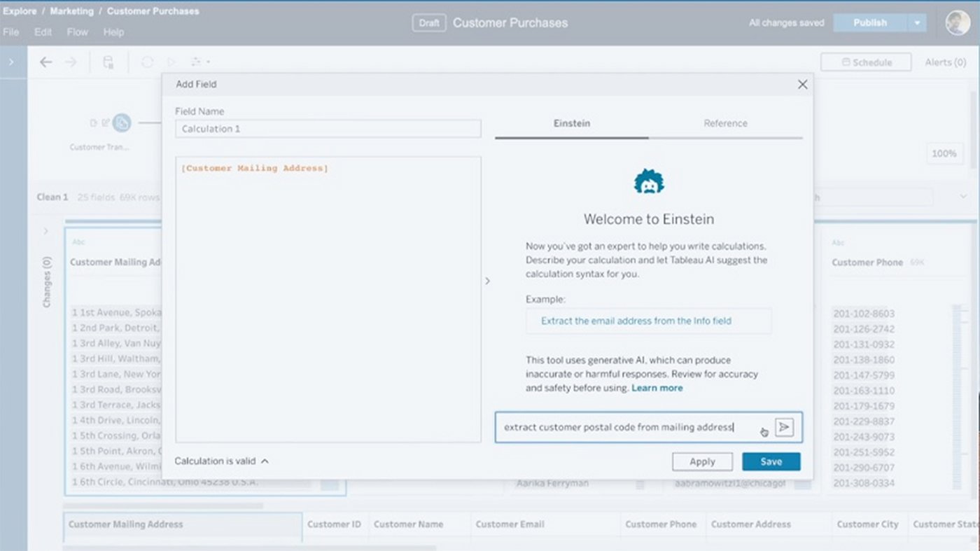Open the Publish dropdown arrow
Image resolution: width=980 pixels, height=551 pixels.
click(917, 23)
